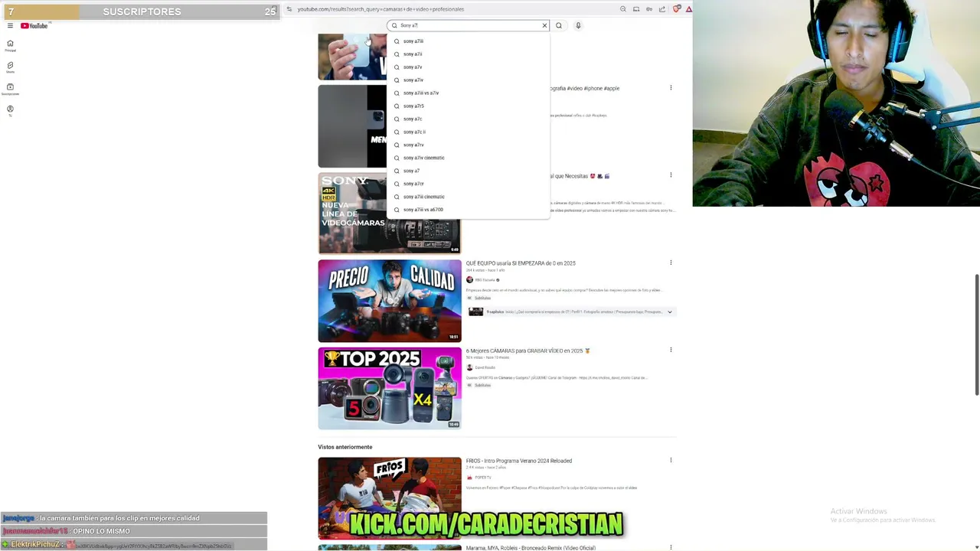Open options menu for Sony videocámaras result
The image size is (980, 551).
(x=671, y=175)
